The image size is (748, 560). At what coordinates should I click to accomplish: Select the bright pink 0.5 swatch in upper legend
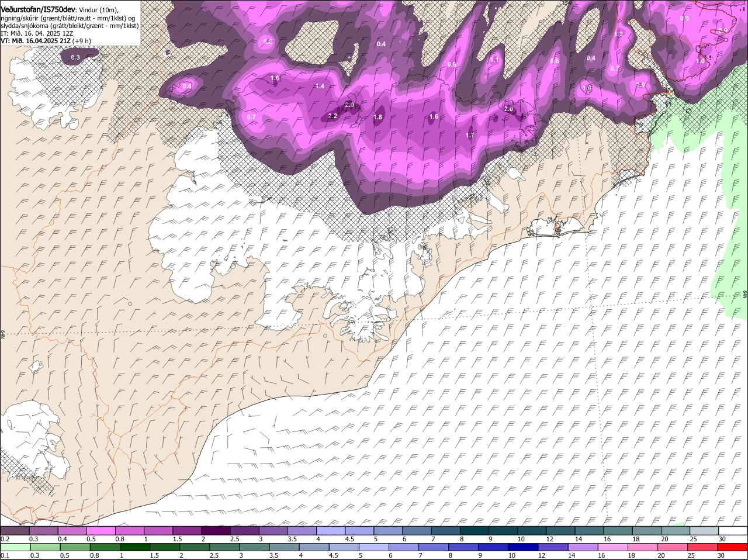click(101, 531)
